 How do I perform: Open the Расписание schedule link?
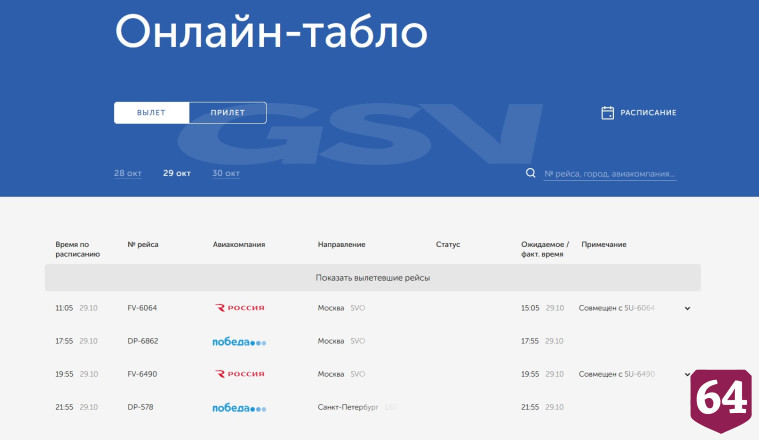648,113
